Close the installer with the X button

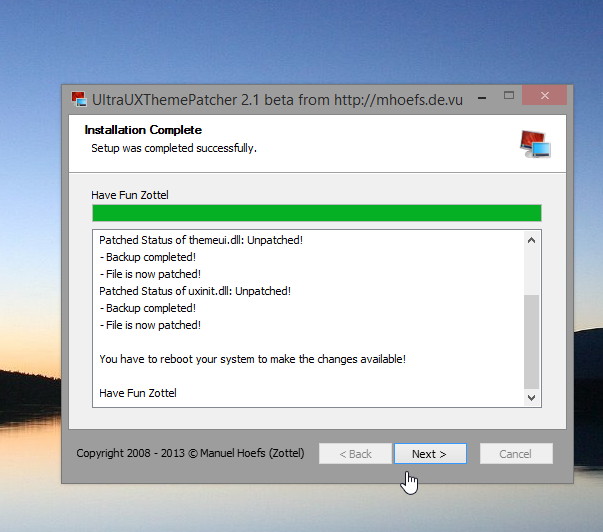point(545,95)
